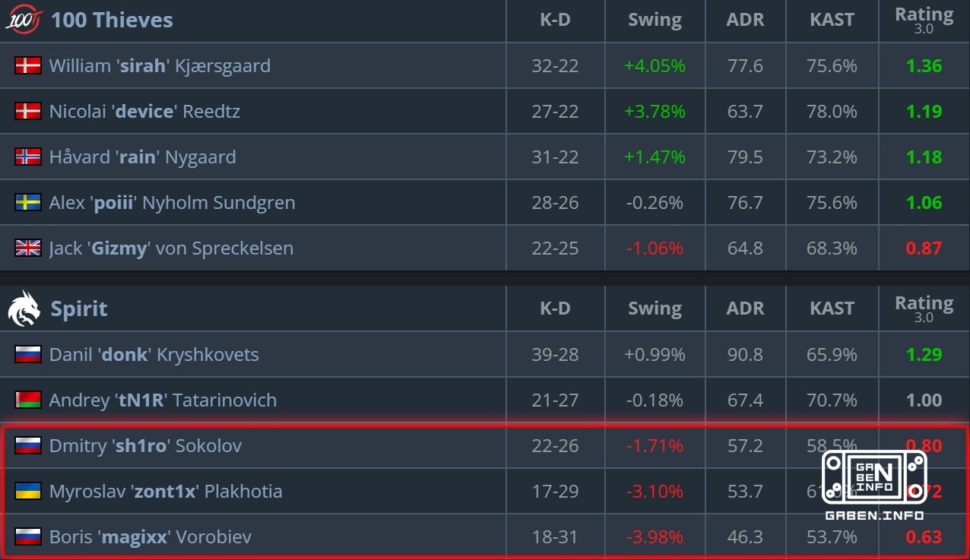Open Boris 'magixx' Vorobiev player profile

[x=151, y=537]
